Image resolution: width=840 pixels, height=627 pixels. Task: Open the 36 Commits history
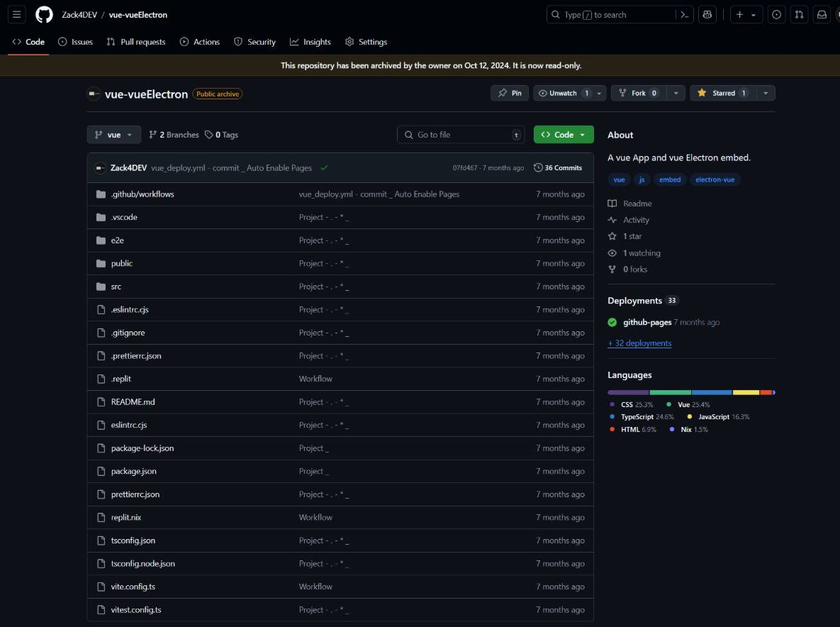pos(558,167)
